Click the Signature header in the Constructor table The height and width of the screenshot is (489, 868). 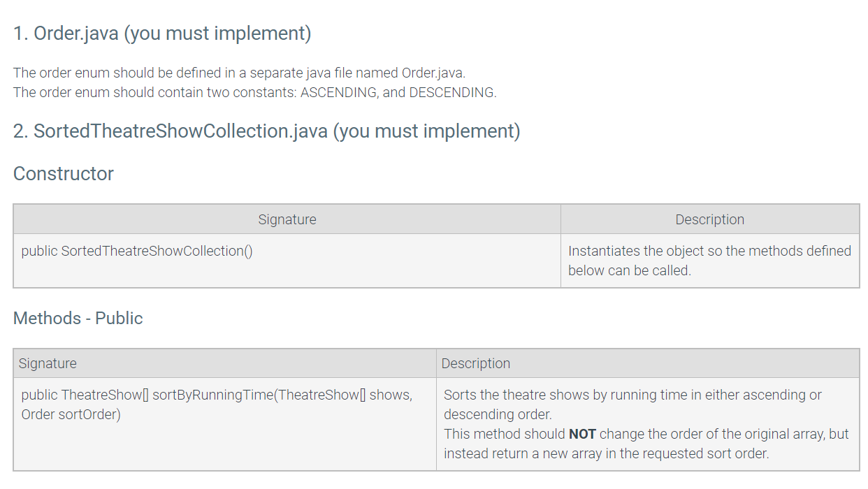(x=287, y=219)
